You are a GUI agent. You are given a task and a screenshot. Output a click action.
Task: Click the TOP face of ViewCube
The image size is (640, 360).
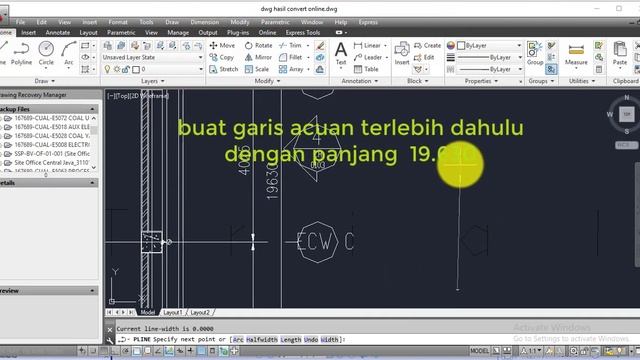(627, 114)
